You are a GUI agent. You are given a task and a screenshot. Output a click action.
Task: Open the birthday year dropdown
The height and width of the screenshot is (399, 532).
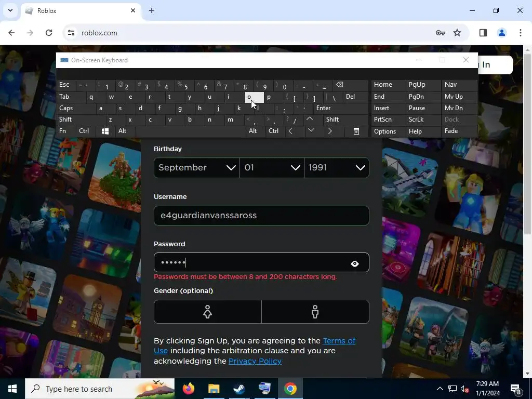pyautogui.click(x=337, y=168)
